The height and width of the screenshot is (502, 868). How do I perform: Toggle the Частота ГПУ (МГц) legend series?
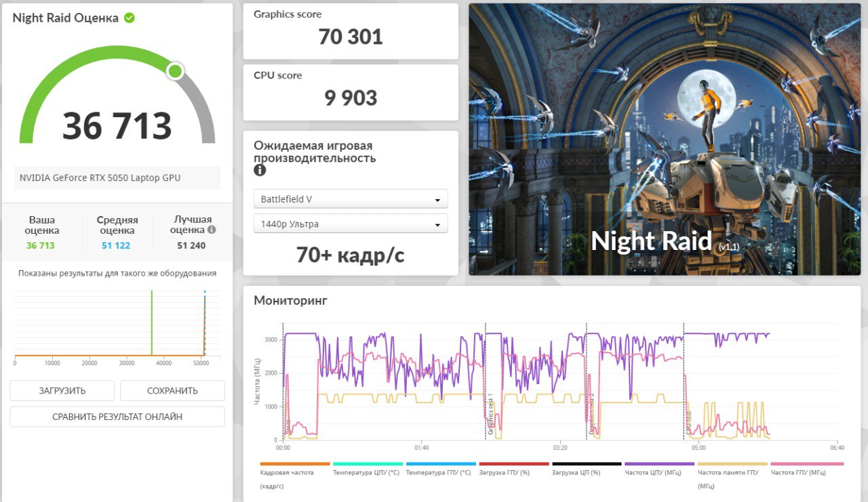(806, 469)
